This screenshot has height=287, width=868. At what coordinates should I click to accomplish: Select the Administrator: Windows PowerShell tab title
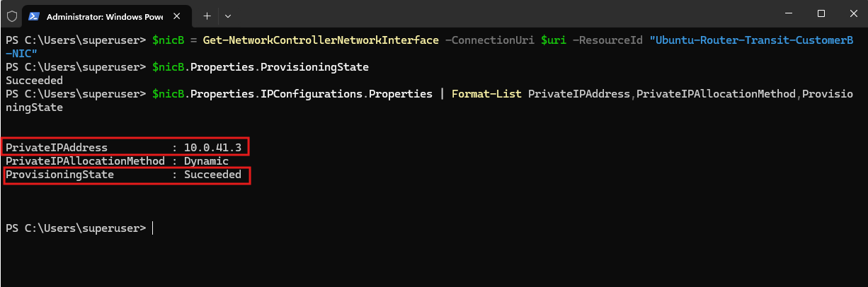(103, 16)
